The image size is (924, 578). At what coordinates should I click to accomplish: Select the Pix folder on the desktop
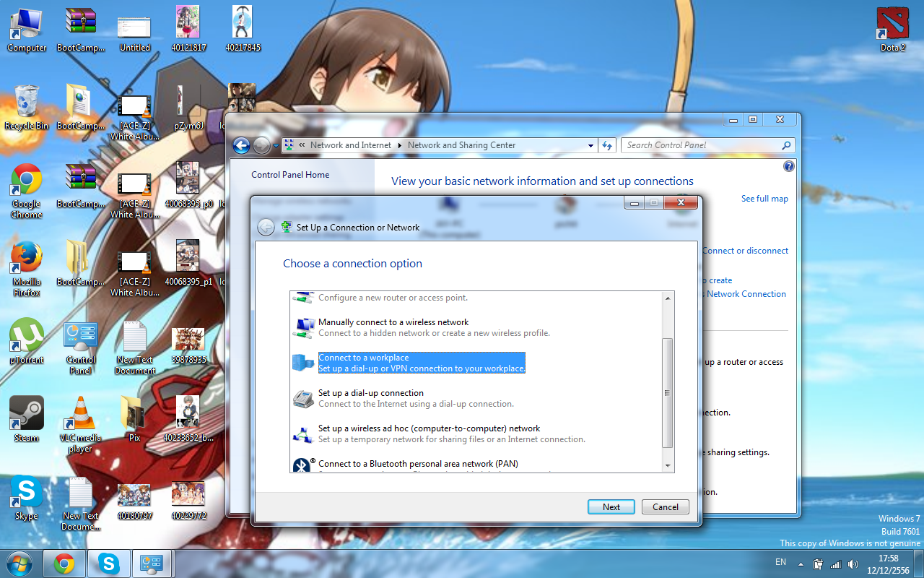tap(135, 420)
